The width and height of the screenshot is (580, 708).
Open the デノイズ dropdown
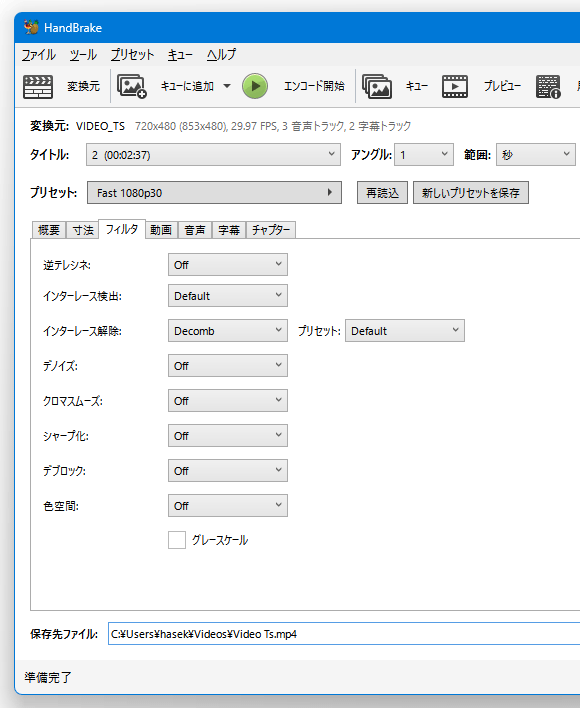pos(227,366)
